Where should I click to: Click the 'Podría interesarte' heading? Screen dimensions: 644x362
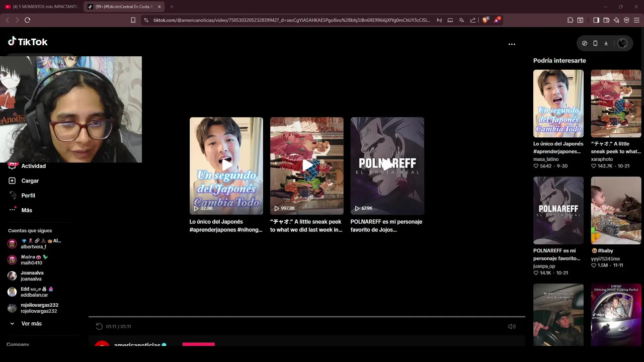559,60
